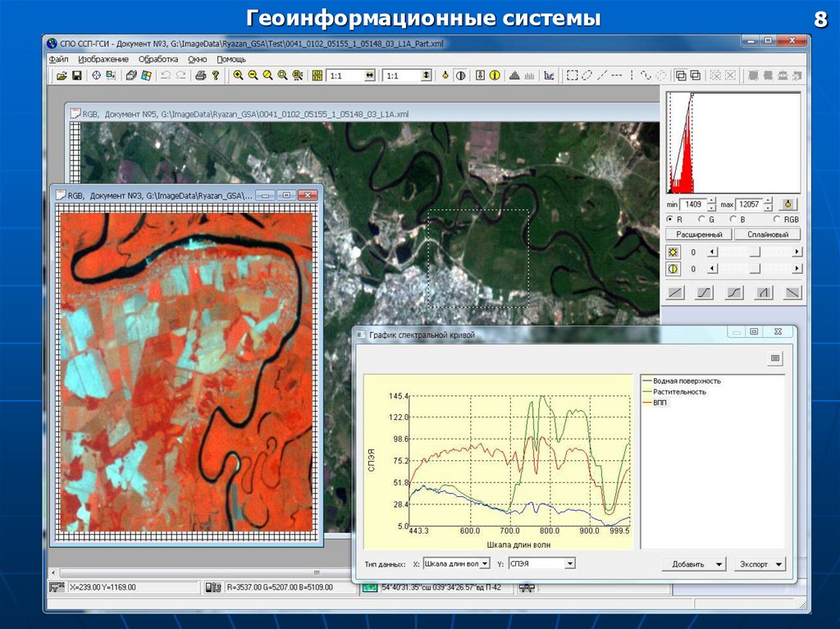Open the Y axis 'СПЭЯ' dropdown
840x629 pixels.
click(x=569, y=563)
